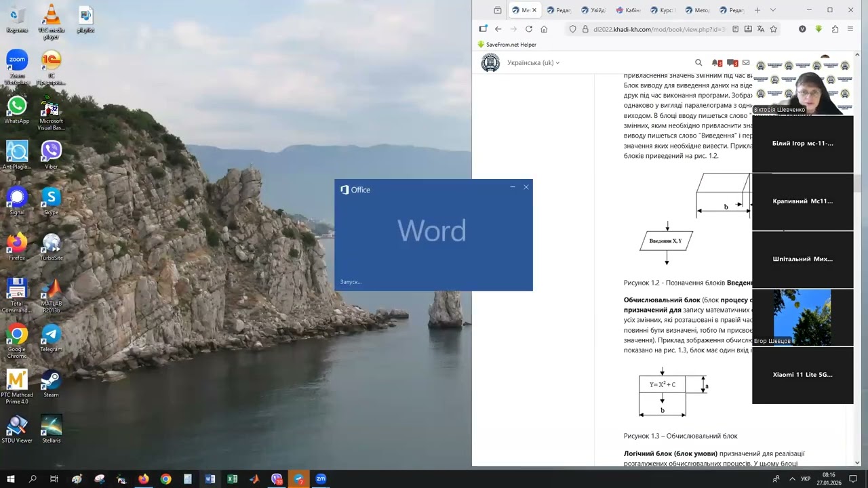This screenshot has height=488, width=868.
Task: Open WhatsApp from the desktop
Action: (x=17, y=110)
